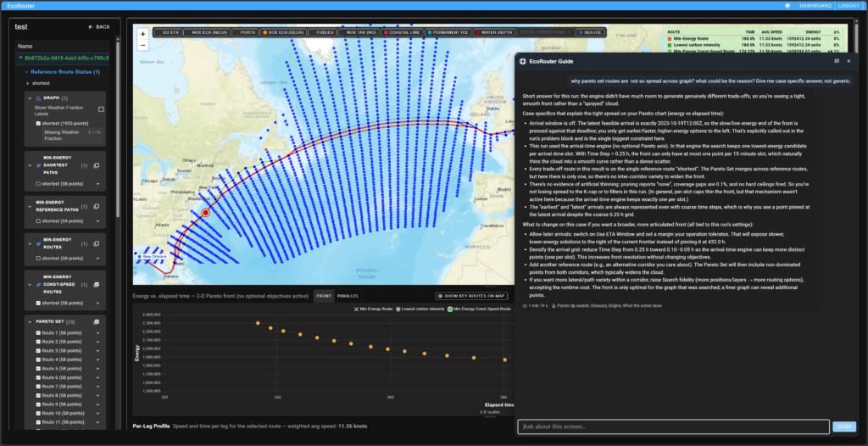
Task: Expand Route 3 details chevron
Action: [97, 351]
